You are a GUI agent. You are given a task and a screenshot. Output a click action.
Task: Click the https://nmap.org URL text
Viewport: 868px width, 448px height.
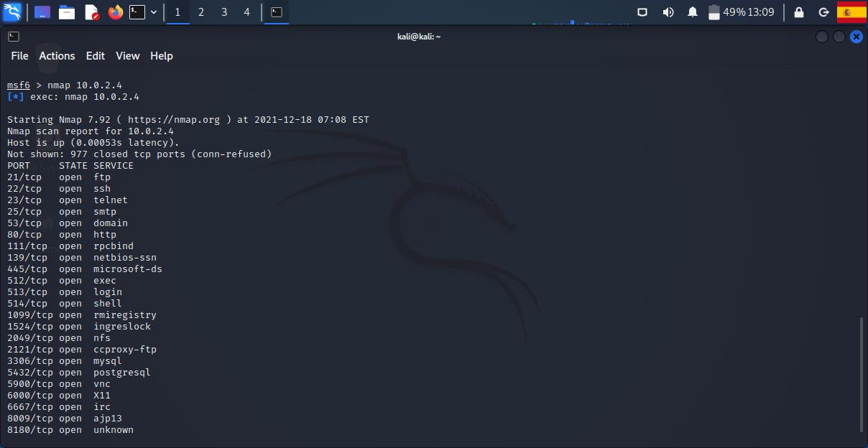174,120
